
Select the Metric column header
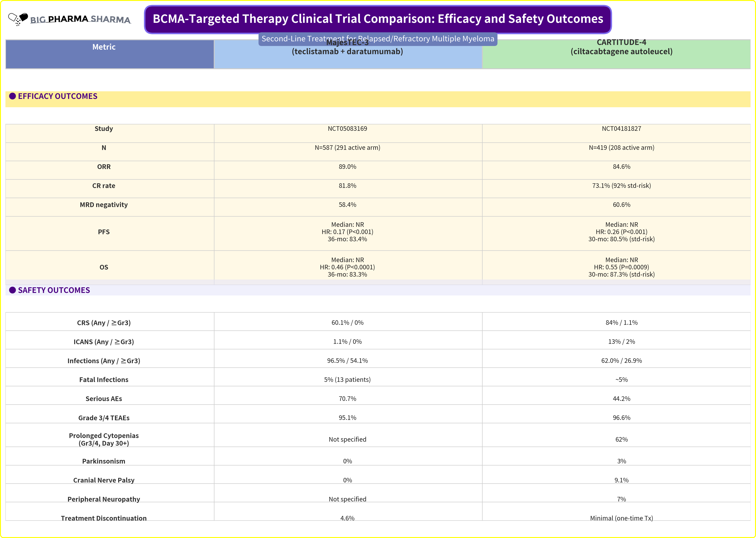[104, 47]
